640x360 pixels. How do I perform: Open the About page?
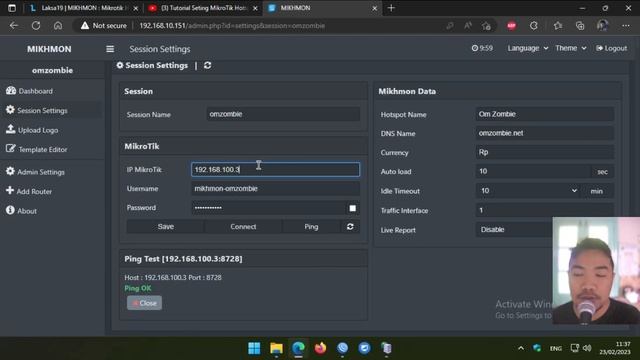21,211
